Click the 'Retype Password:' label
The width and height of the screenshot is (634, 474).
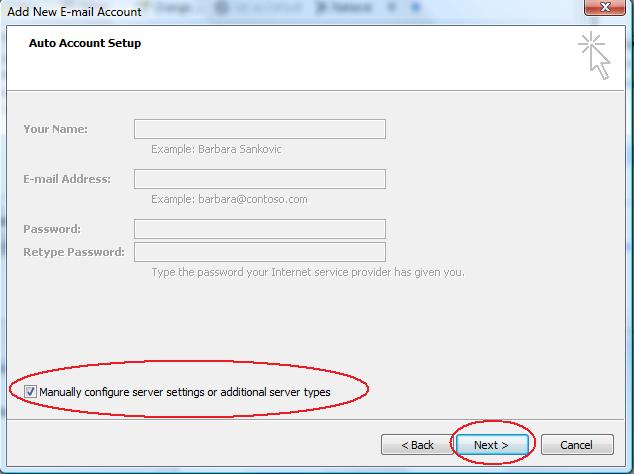74,252
